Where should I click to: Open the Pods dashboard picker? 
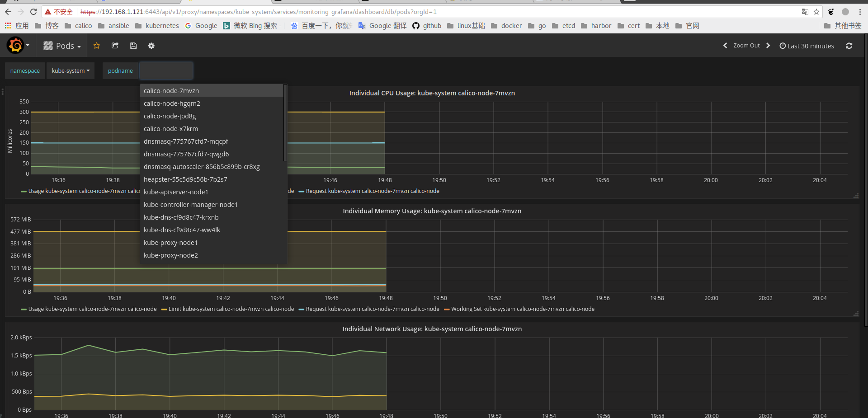62,46
